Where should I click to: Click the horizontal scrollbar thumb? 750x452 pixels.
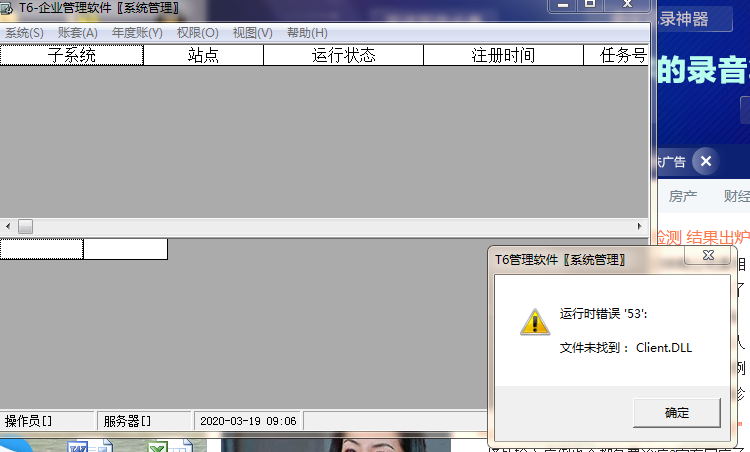click(x=25, y=226)
